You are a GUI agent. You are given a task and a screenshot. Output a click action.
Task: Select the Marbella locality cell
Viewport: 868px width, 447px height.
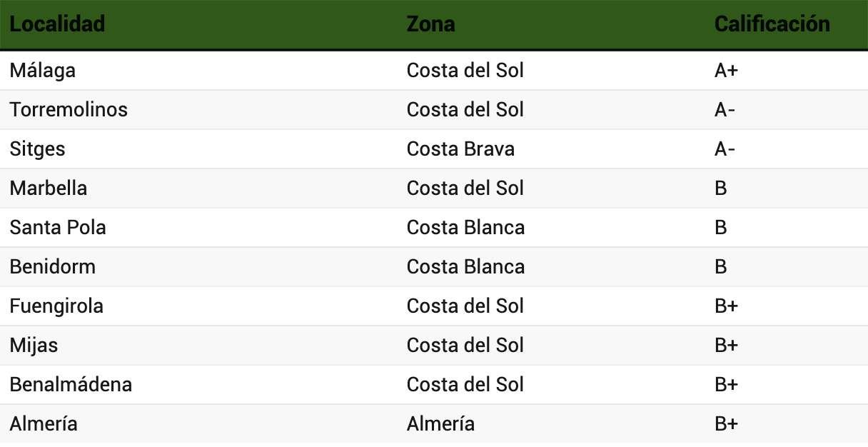(49, 189)
